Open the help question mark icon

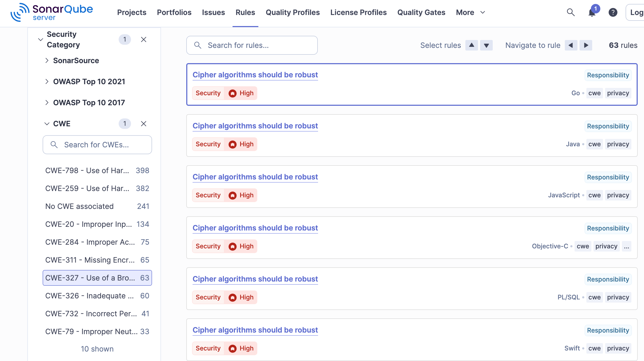click(613, 12)
